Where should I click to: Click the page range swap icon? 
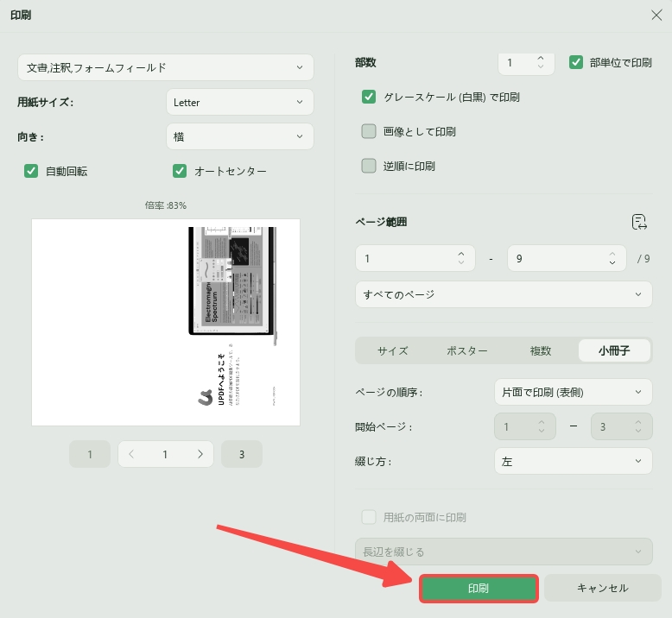pyautogui.click(x=639, y=222)
